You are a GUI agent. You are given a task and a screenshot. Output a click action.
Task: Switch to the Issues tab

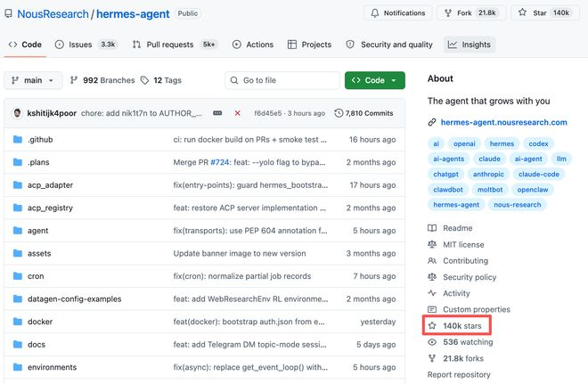[86, 45]
